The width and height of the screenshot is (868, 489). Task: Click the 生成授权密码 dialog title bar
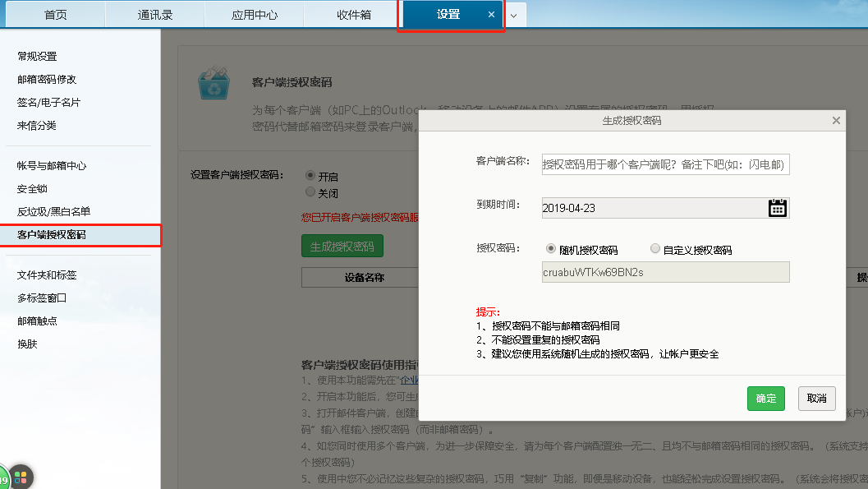[x=631, y=120]
